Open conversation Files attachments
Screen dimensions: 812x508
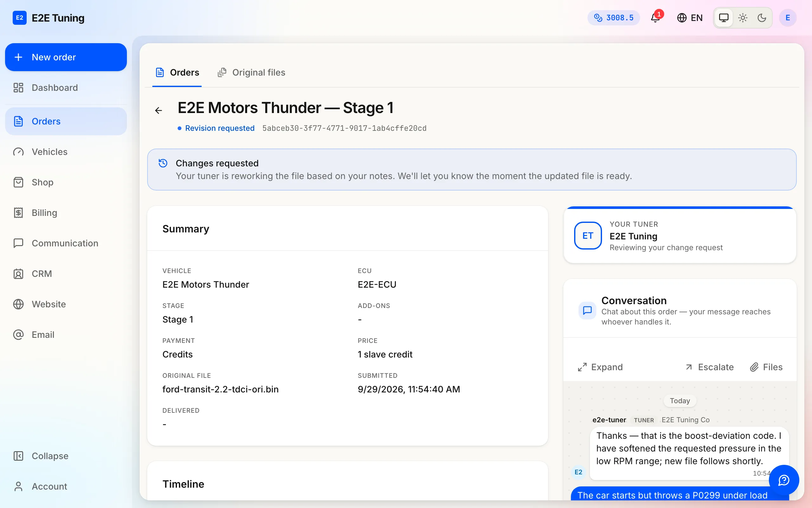pyautogui.click(x=766, y=367)
